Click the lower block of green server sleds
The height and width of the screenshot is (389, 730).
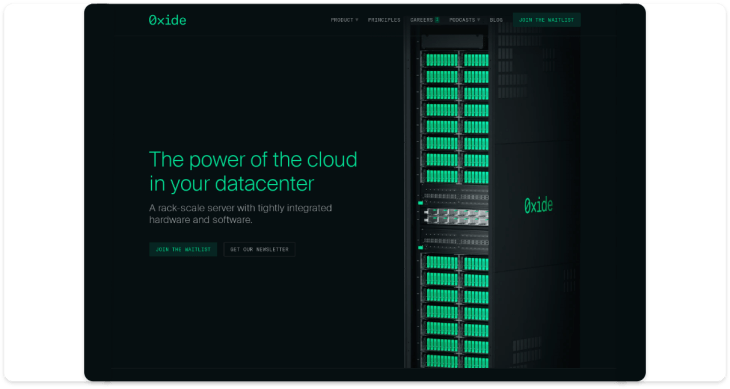click(x=455, y=311)
